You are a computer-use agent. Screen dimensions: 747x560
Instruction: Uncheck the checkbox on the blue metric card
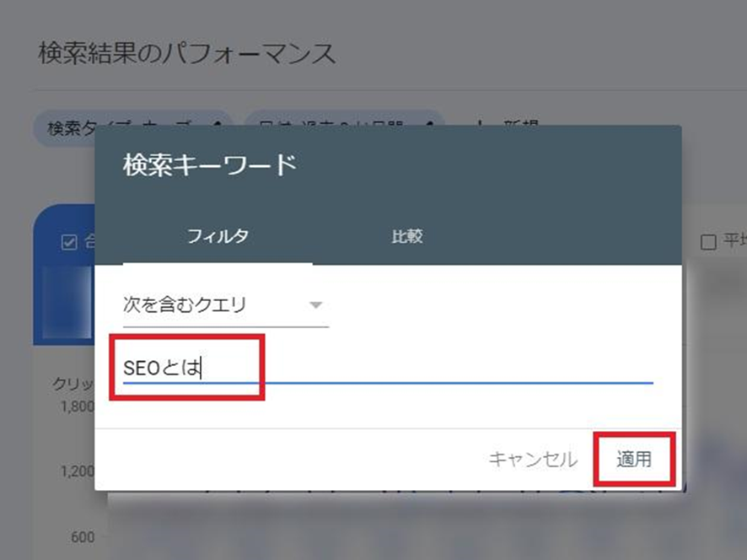point(70,243)
